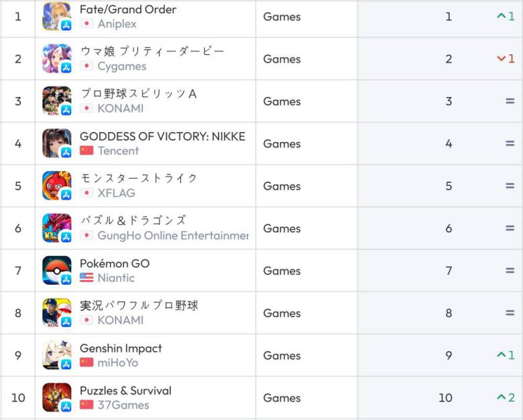Open the Genshin Impact app icon
The image size is (523, 420).
[56, 355]
